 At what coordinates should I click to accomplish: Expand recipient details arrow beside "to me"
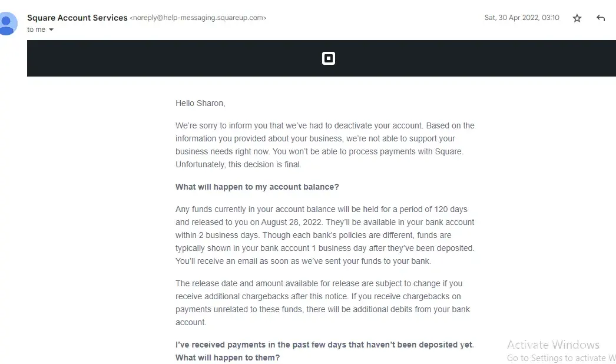pyautogui.click(x=51, y=29)
